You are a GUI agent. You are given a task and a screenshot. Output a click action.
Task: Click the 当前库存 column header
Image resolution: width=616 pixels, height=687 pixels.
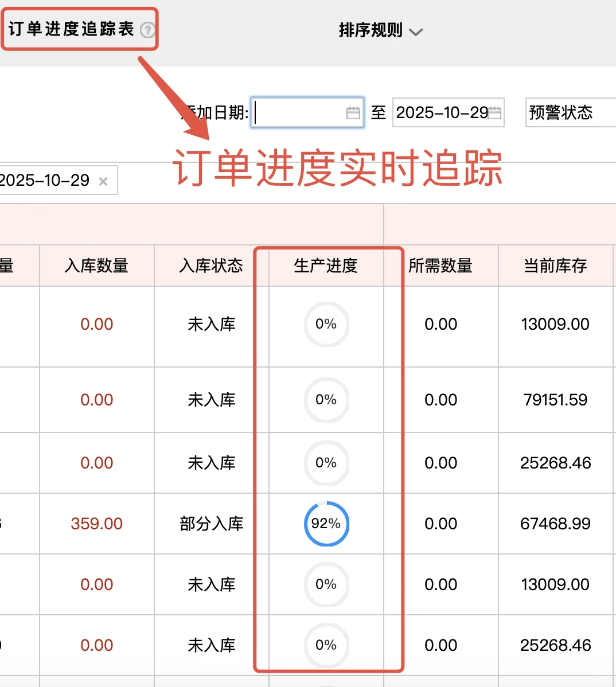(555, 265)
